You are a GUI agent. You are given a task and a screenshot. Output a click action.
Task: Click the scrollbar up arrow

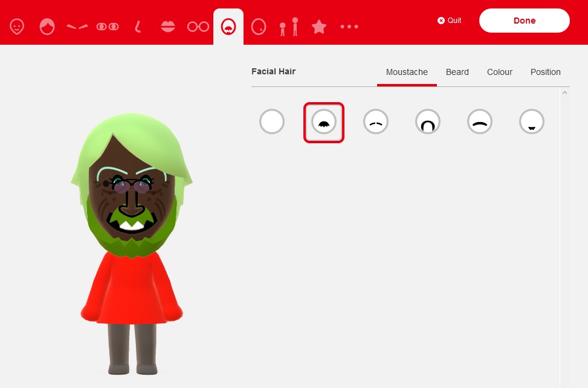[565, 92]
